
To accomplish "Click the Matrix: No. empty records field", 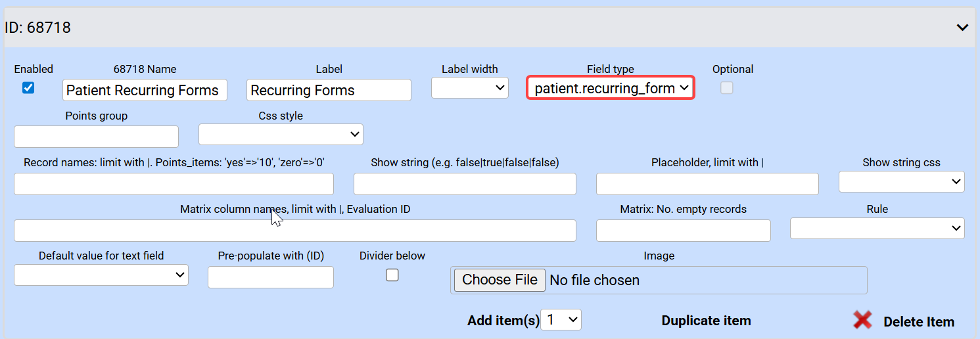I will 683,231.
